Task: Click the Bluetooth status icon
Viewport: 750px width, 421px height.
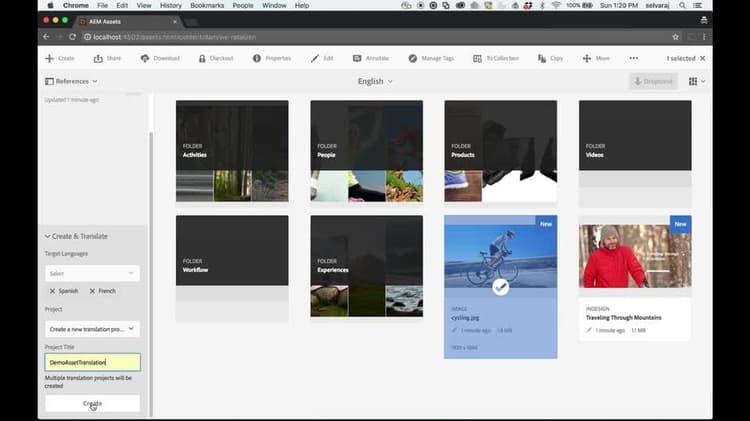Action: click(x=542, y=6)
